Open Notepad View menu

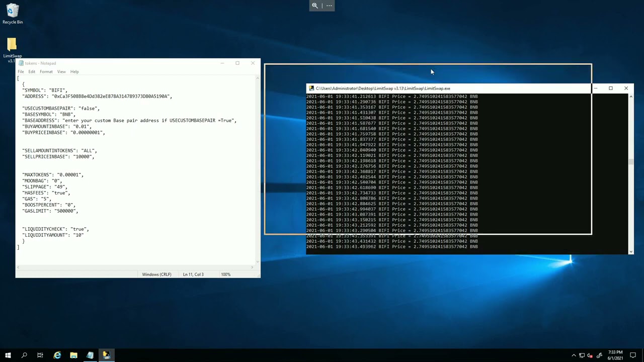(61, 72)
